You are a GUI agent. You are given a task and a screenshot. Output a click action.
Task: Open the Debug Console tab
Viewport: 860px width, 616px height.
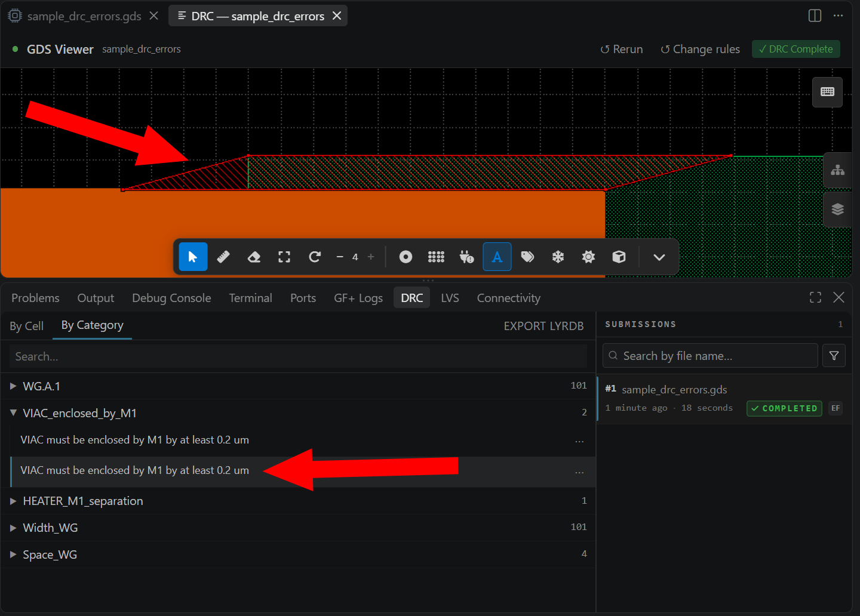pos(171,298)
